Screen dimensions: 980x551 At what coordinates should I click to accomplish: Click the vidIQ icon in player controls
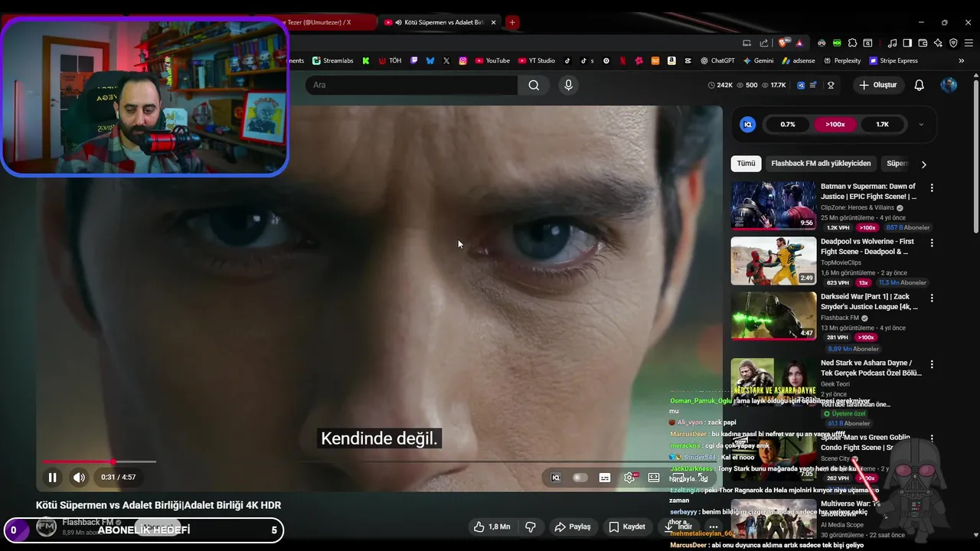556,478
